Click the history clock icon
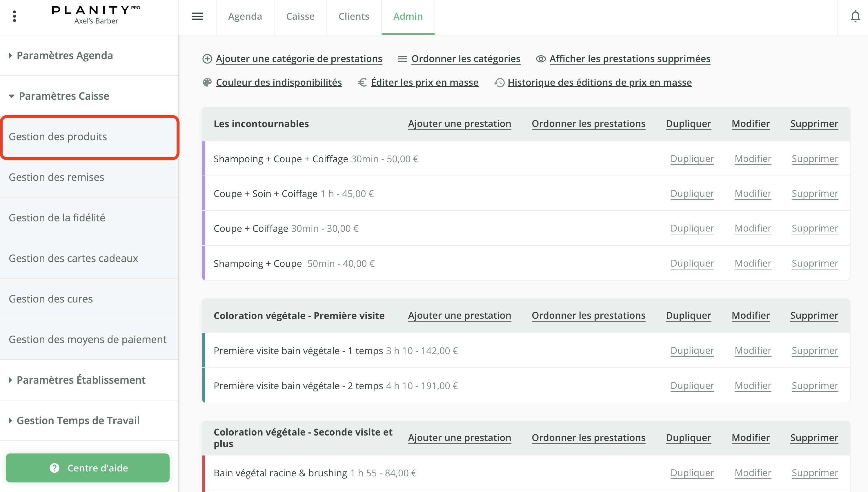868x492 pixels. coord(499,83)
